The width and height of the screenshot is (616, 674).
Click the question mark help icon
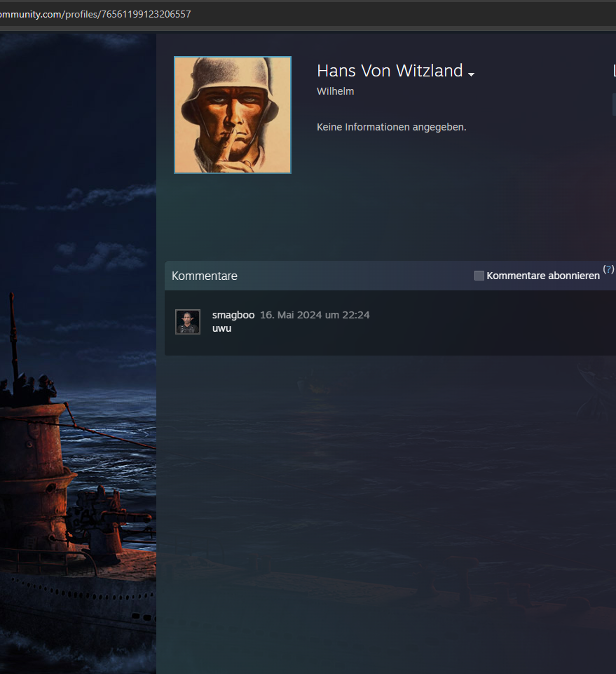(x=608, y=269)
